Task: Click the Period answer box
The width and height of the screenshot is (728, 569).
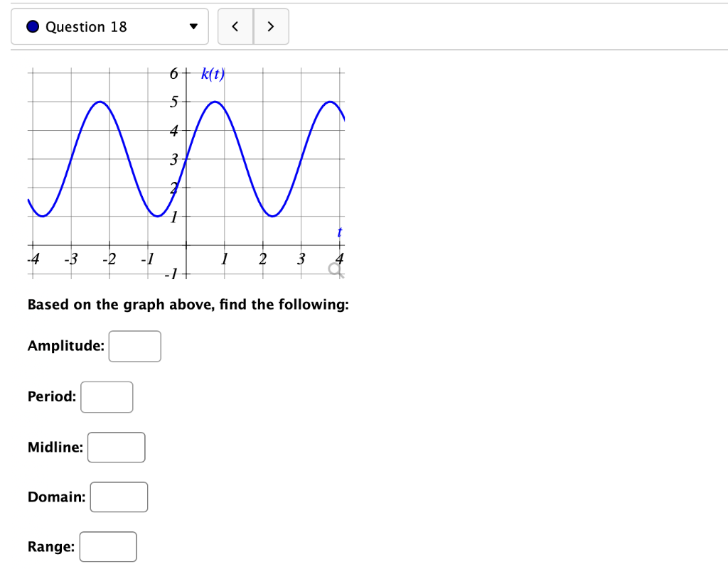Action: click(x=107, y=397)
